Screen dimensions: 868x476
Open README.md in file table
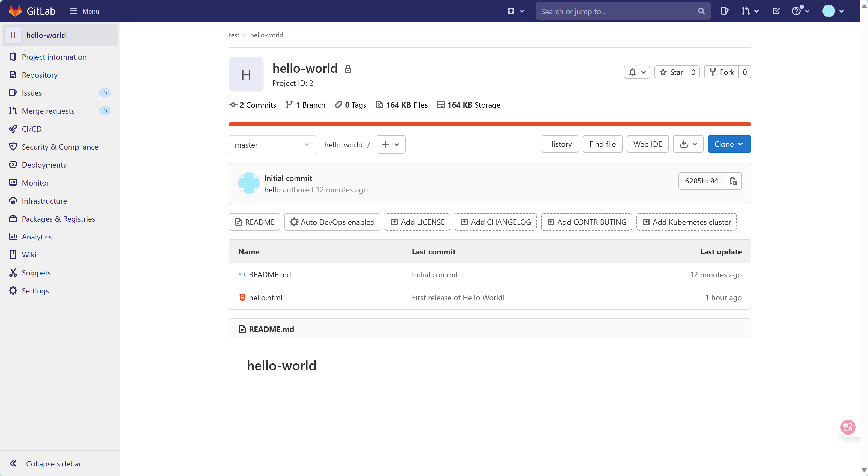click(270, 275)
